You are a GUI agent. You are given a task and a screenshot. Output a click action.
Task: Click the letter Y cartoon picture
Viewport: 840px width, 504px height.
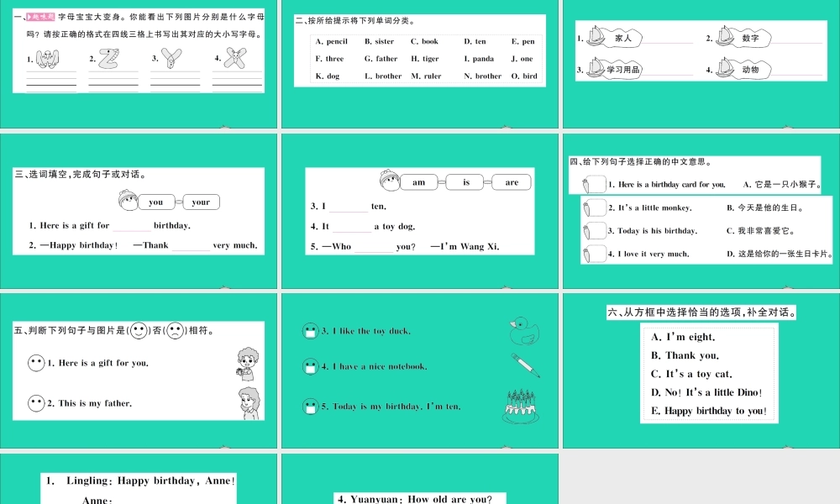point(171,58)
